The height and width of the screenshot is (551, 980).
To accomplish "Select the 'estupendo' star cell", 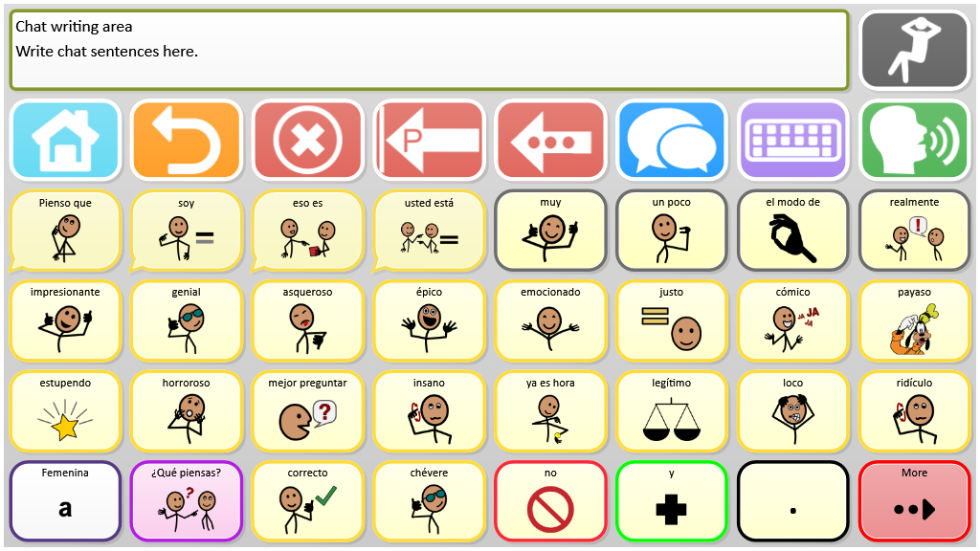I will (x=65, y=411).
